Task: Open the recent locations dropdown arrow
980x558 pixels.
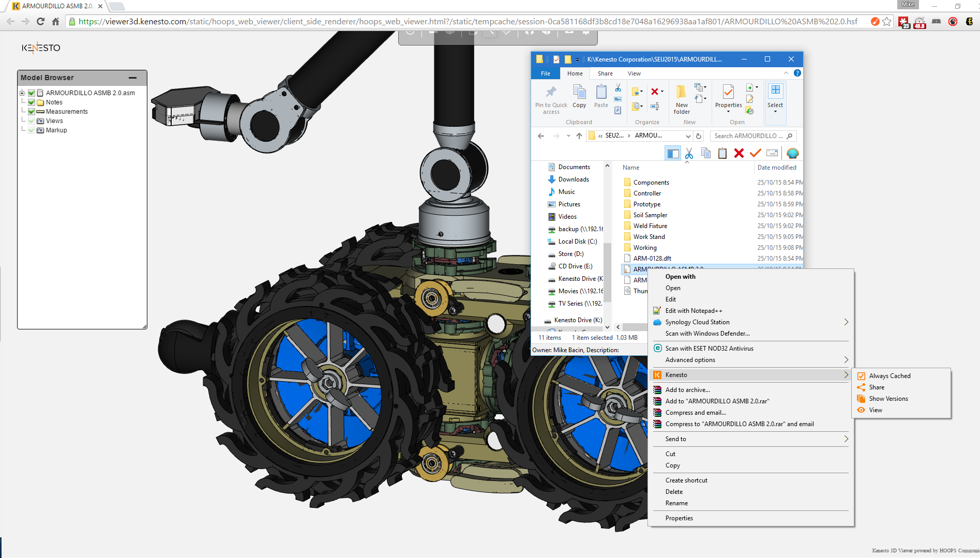Action: (568, 136)
